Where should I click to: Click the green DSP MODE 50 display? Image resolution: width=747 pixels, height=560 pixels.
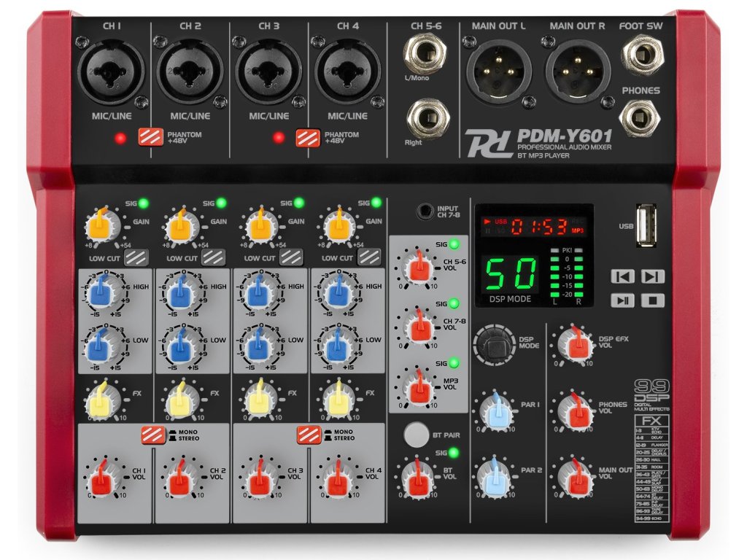(509, 275)
